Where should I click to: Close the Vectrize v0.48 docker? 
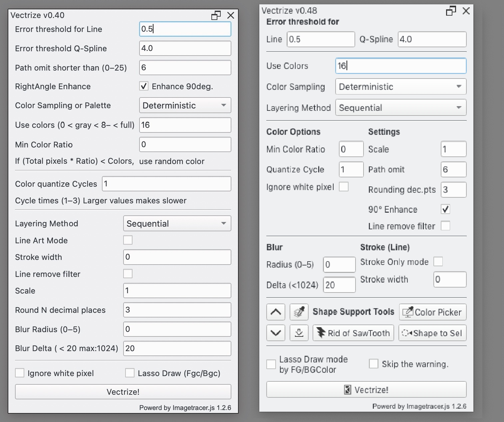coord(466,11)
